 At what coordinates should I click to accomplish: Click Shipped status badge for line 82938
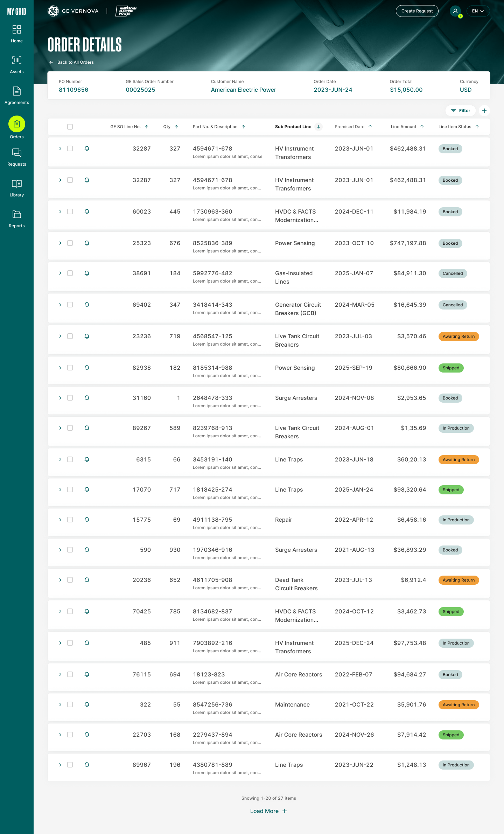pos(451,368)
